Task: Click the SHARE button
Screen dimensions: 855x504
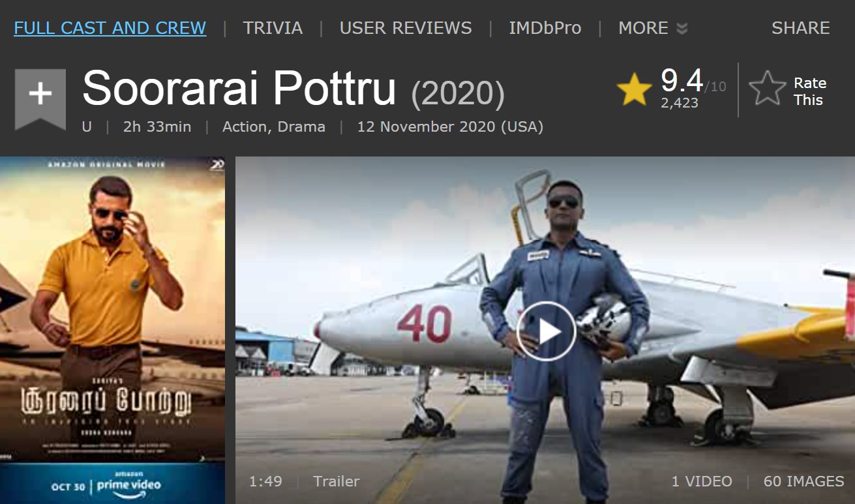Action: tap(801, 28)
